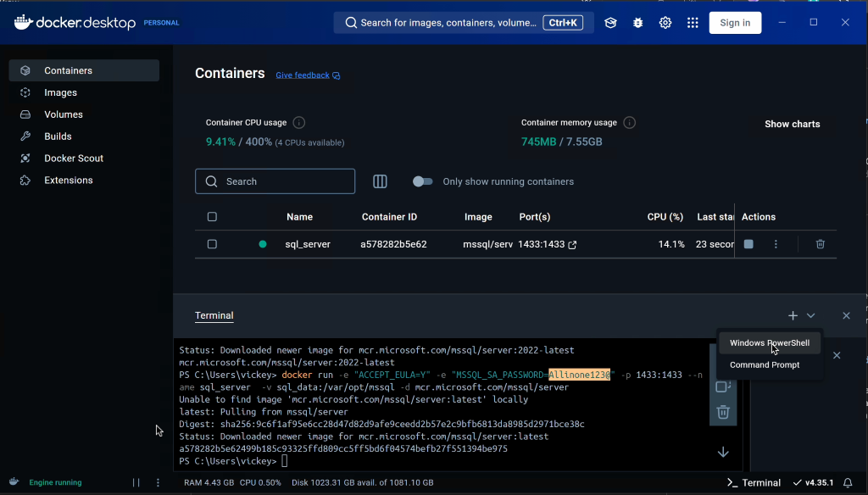Click the copy icon beside the terminal
The width and height of the screenshot is (868, 495).
(x=723, y=387)
